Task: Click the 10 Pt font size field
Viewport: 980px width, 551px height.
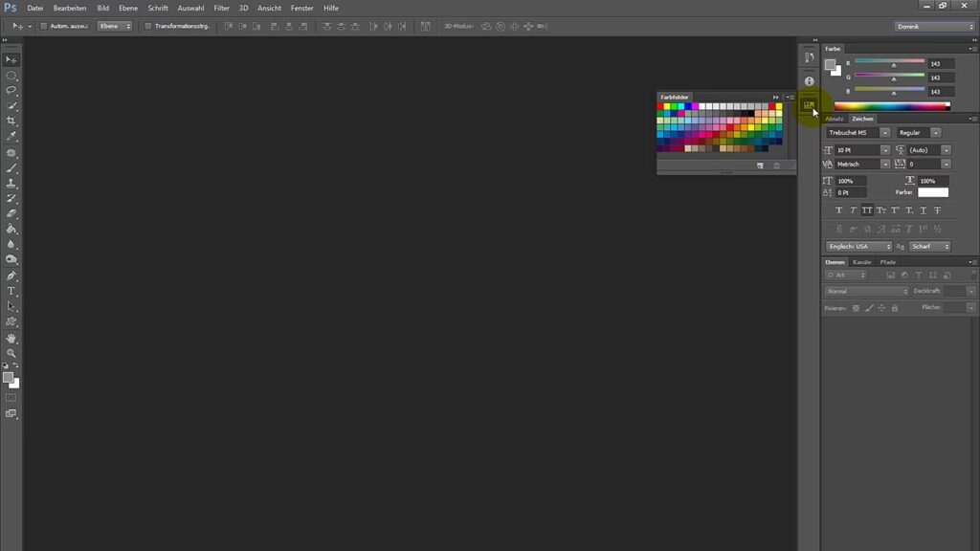Action: pos(856,150)
